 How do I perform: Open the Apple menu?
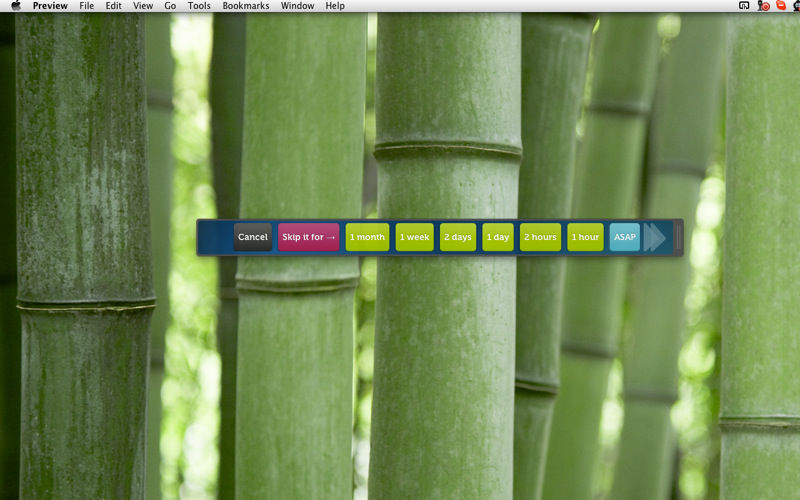tap(16, 6)
